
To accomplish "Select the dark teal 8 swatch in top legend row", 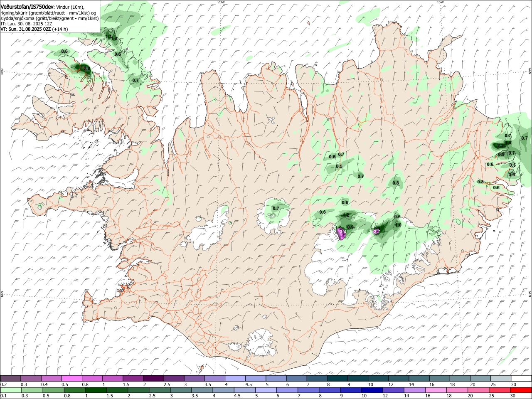I will (x=337, y=379).
